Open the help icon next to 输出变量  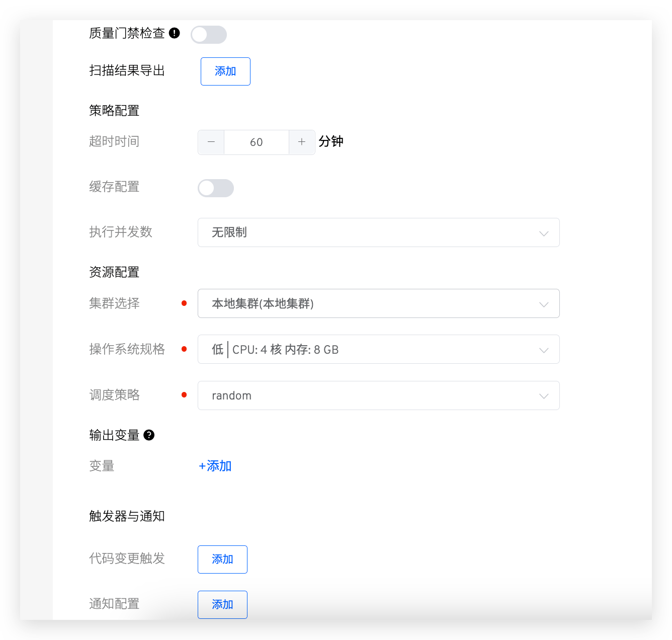coord(149,435)
